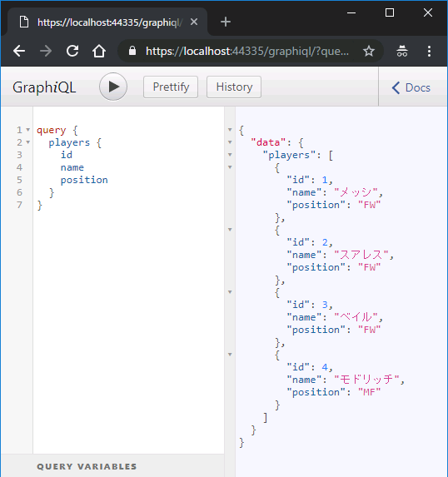
Task: Reload the page with the refresh icon
Action: (72, 51)
